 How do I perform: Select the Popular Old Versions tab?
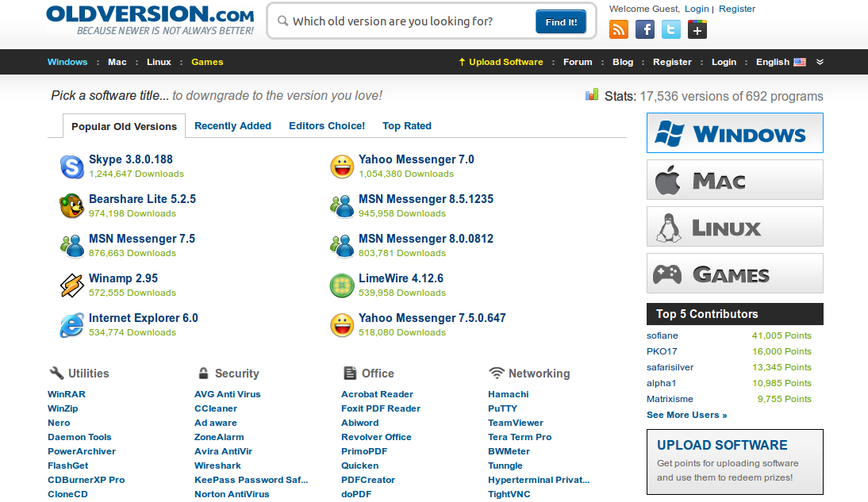[x=124, y=126]
